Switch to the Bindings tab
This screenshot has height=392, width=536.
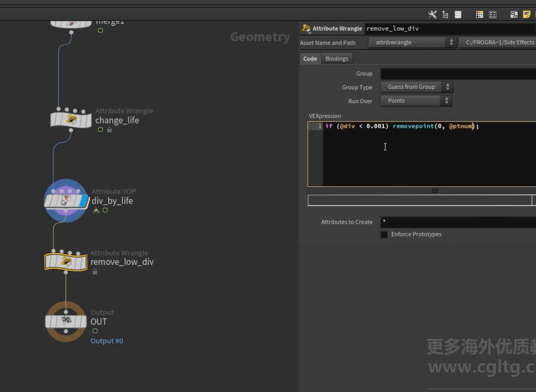click(x=337, y=59)
